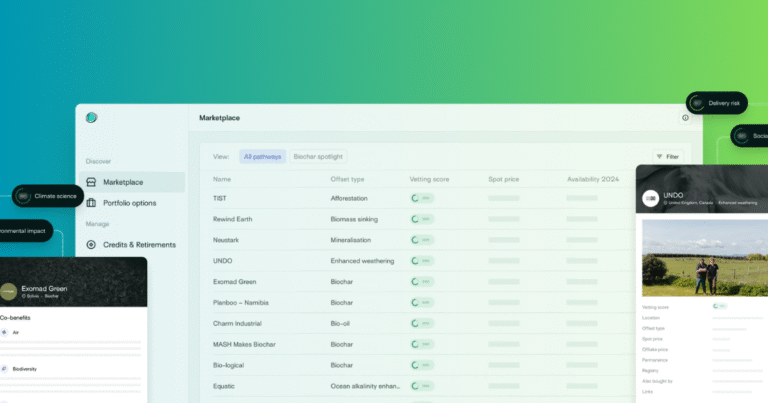The height and width of the screenshot is (403, 768).
Task: Click the Climate science pill
Action: (48, 196)
